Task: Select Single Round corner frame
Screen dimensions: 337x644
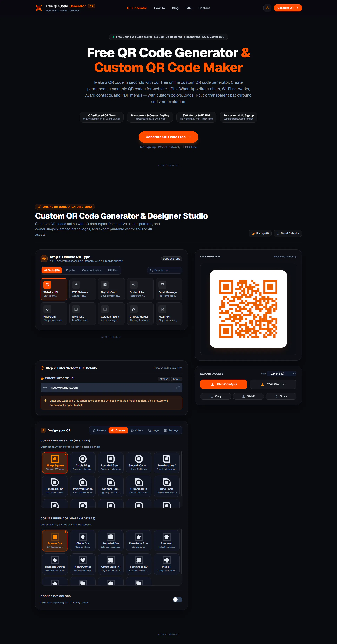Action: [55, 486]
